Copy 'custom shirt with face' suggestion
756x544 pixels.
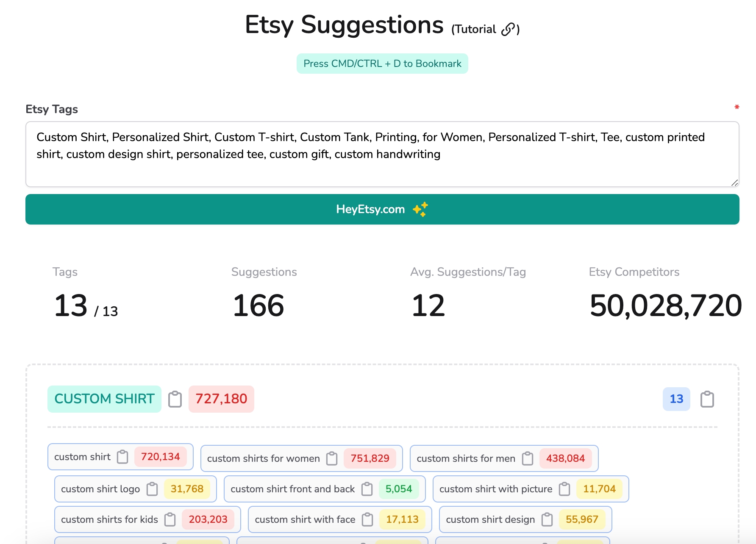click(x=367, y=519)
